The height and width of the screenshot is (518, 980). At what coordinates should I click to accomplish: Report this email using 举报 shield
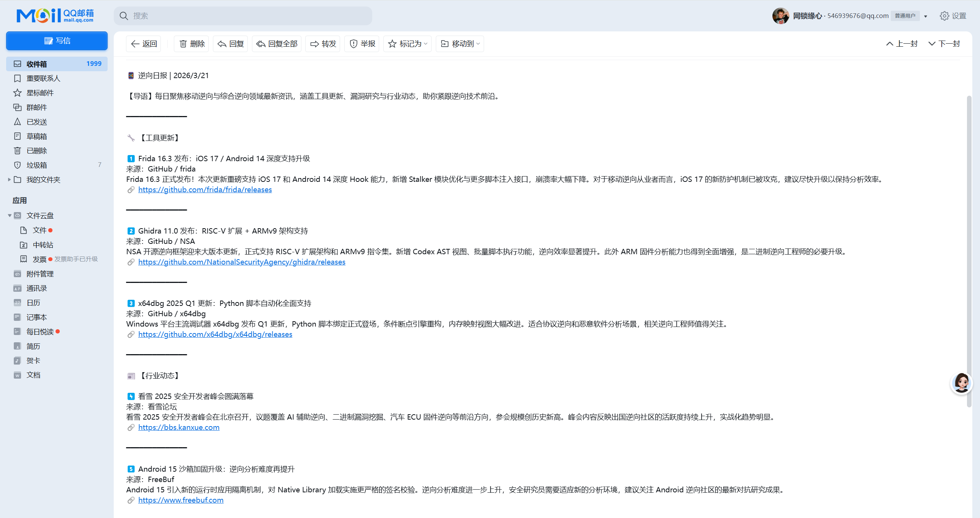(353, 44)
